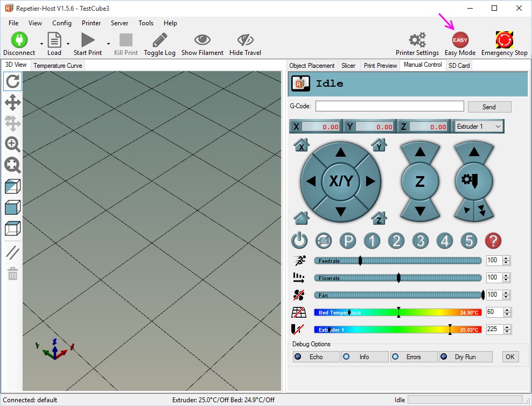Viewport: 532px width, 406px height.
Task: Click the red question mark help icon
Action: pos(493,241)
